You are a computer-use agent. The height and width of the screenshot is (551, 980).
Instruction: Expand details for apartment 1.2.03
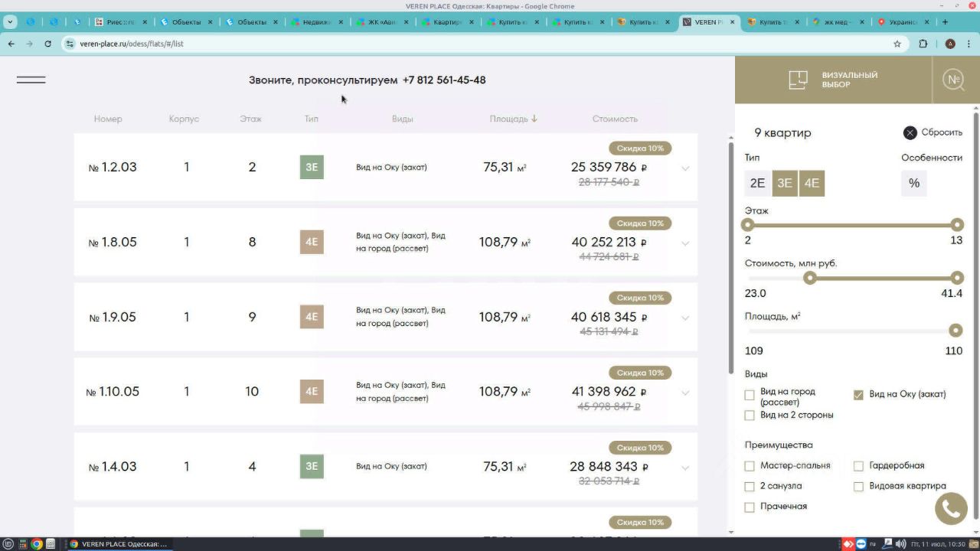coord(685,168)
